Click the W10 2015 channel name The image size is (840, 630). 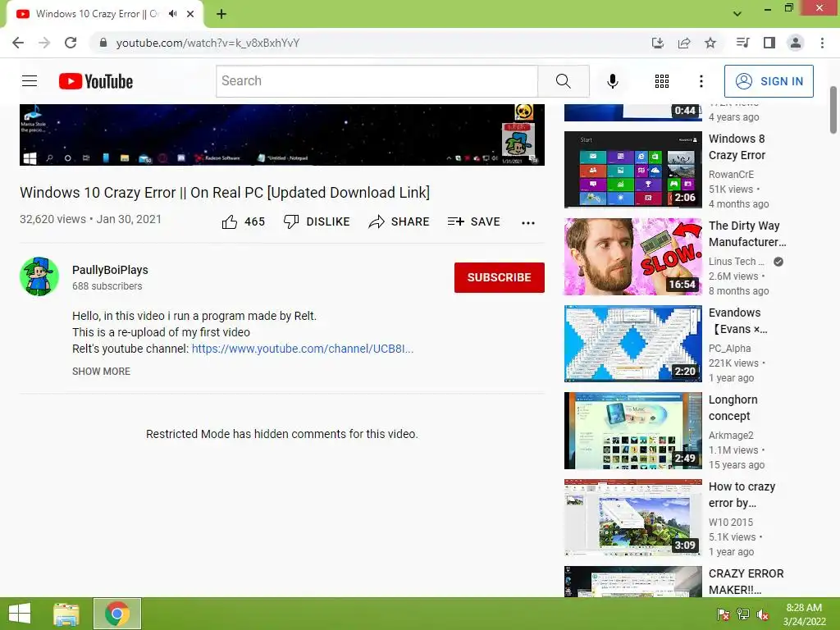[x=731, y=522]
